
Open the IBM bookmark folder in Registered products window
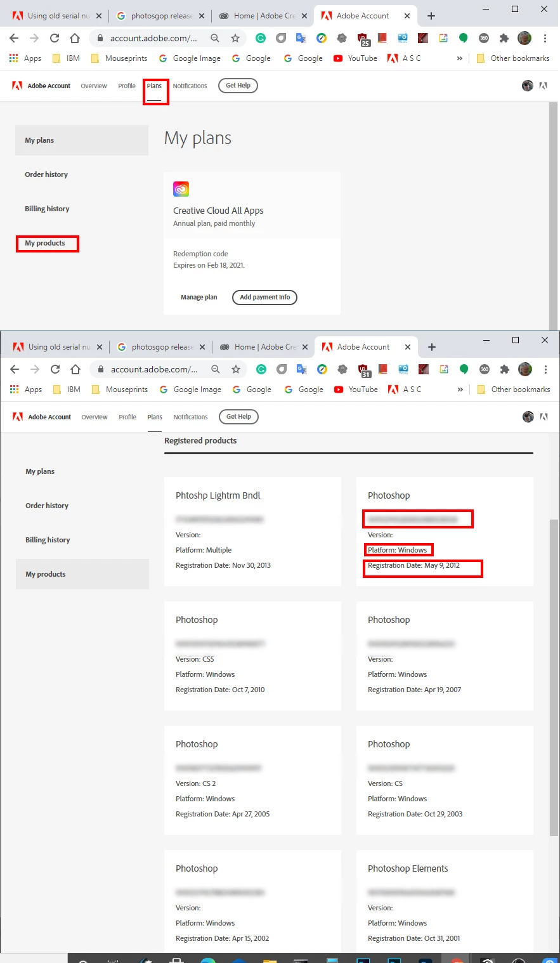point(67,390)
